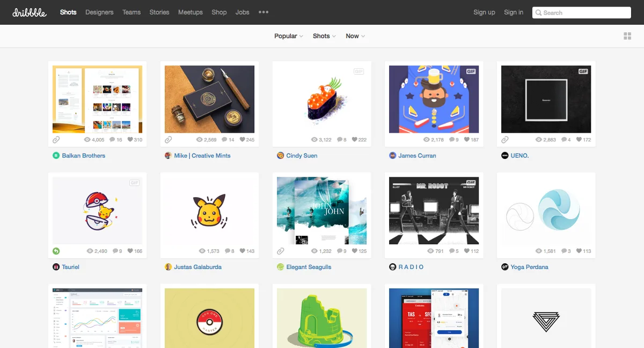
Task: Click comments icon on Tsuriel shot
Action: pos(115,251)
